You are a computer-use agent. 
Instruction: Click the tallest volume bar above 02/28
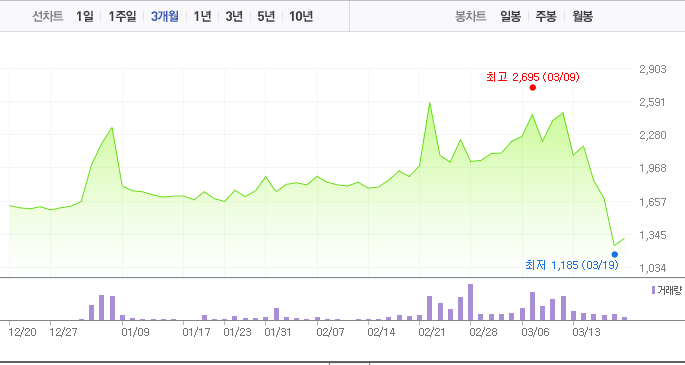point(471,302)
